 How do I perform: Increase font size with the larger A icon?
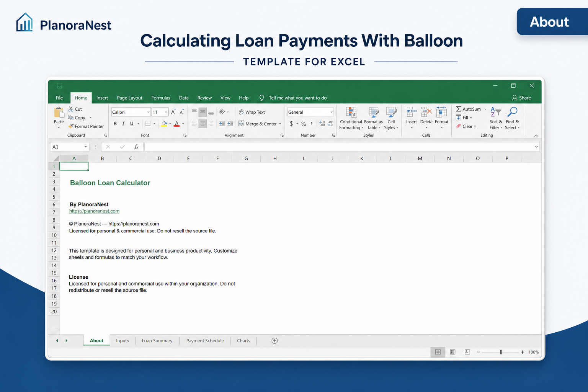point(173,112)
